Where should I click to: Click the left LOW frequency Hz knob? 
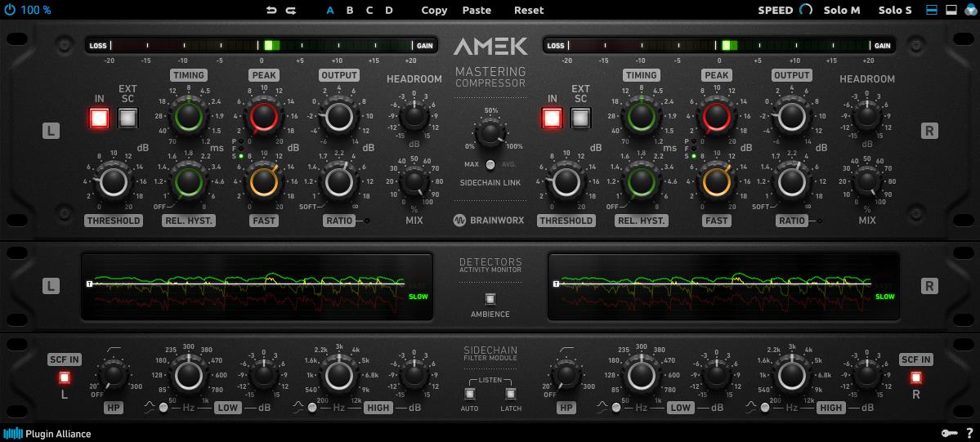click(189, 376)
